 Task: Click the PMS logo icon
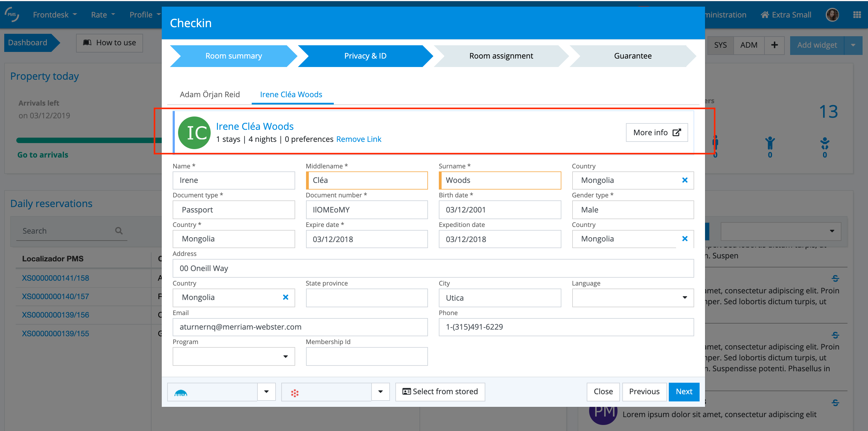pos(12,14)
